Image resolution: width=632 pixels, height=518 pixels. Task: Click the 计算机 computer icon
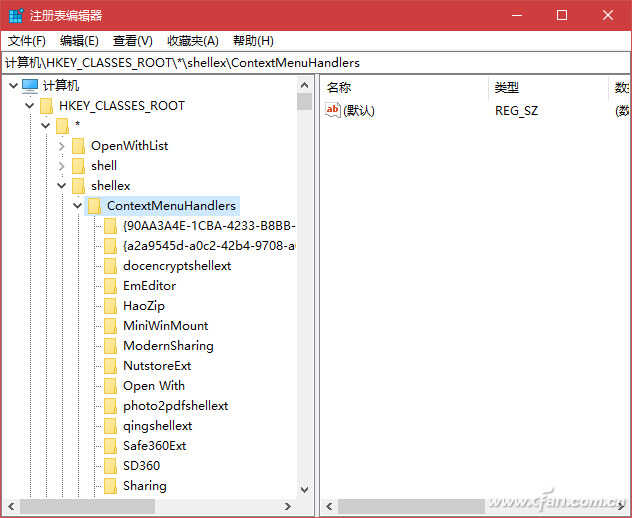[x=30, y=85]
